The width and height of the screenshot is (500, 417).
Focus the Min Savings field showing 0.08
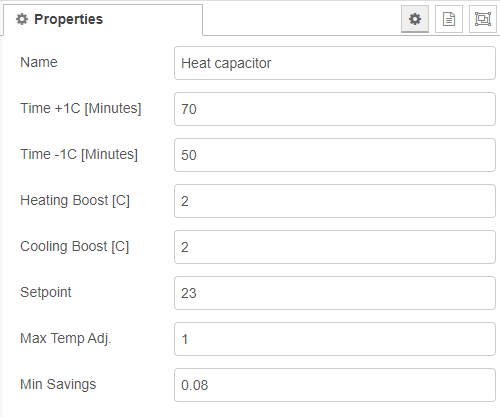(x=335, y=385)
